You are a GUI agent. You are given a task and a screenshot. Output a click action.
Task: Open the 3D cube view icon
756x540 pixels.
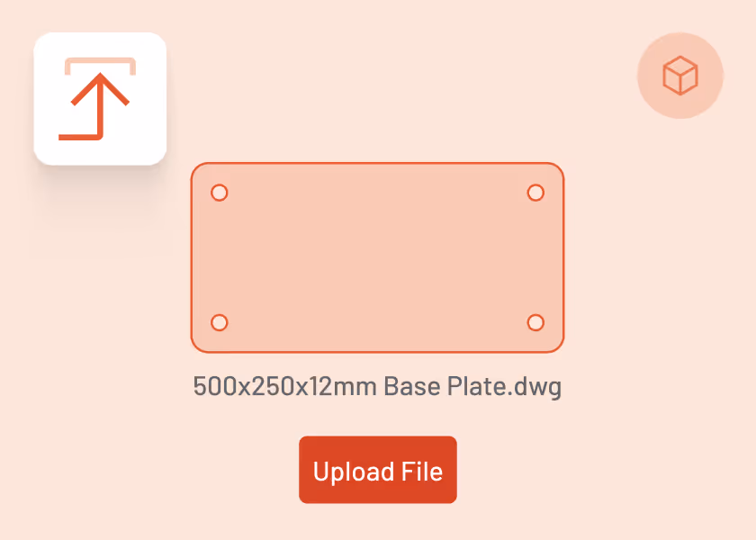coord(680,76)
